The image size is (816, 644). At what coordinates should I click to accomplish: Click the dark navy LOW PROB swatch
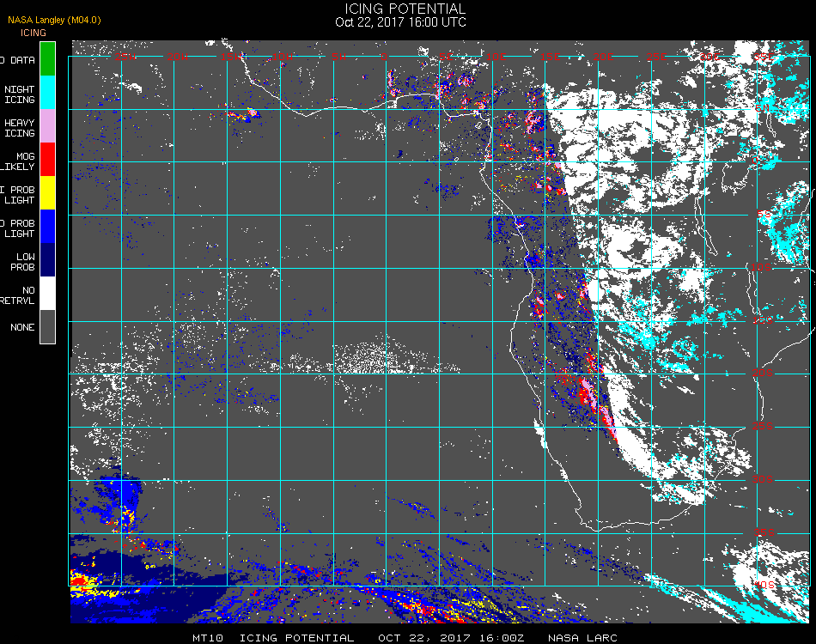[x=47, y=260]
